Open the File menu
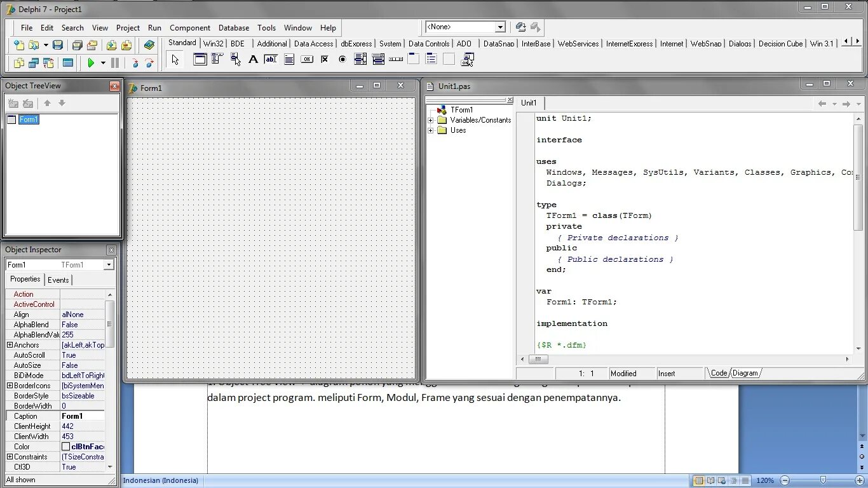 27,28
